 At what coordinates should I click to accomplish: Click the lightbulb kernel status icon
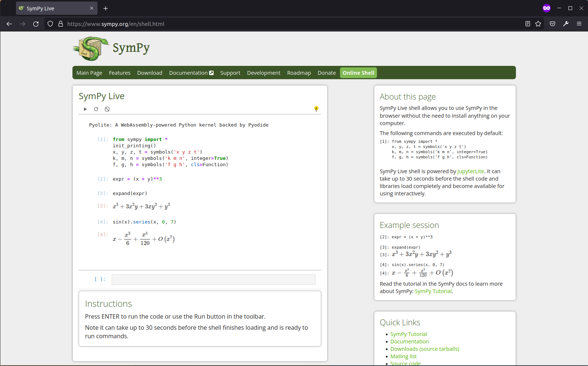pos(316,109)
